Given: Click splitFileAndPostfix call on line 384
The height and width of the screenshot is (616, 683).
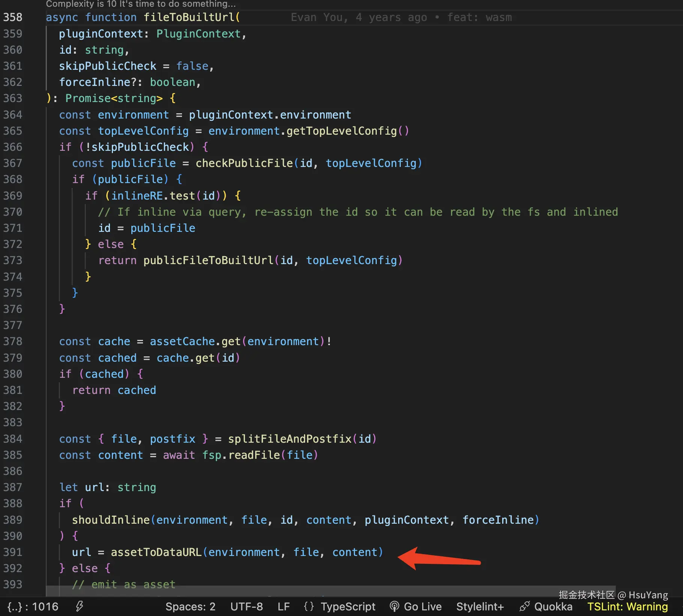Looking at the screenshot, I should pyautogui.click(x=290, y=439).
